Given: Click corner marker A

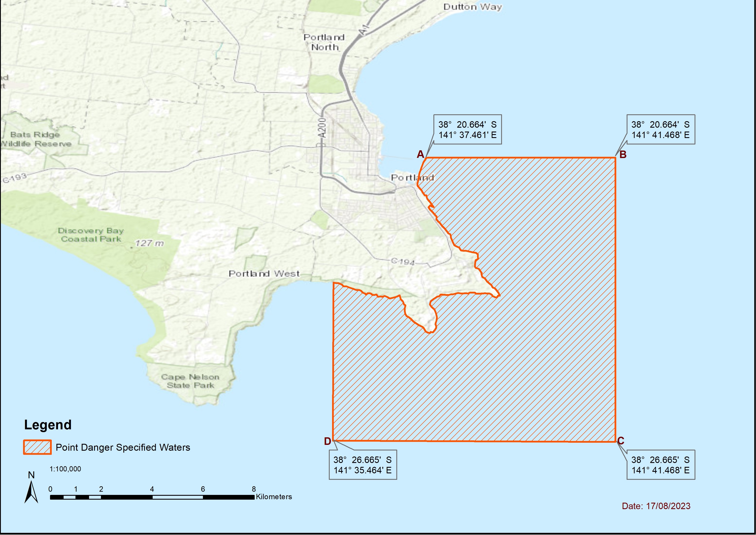Looking at the screenshot, I should click(420, 154).
